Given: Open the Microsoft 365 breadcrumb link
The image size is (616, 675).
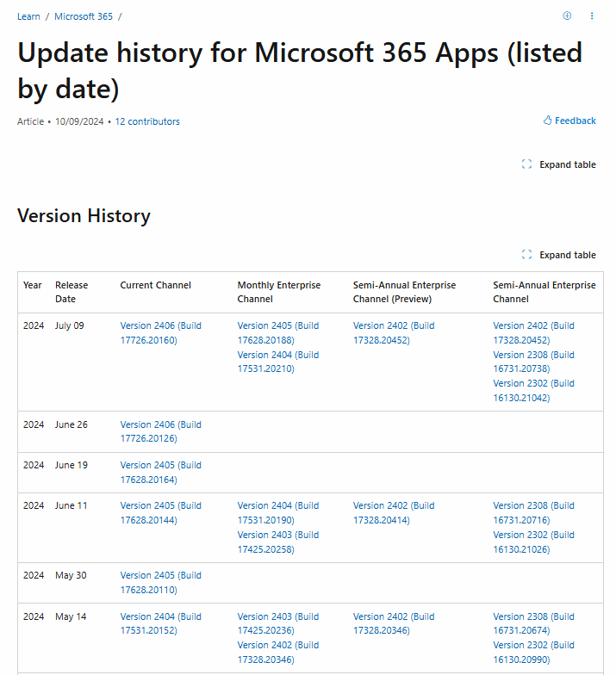Looking at the screenshot, I should 83,16.
